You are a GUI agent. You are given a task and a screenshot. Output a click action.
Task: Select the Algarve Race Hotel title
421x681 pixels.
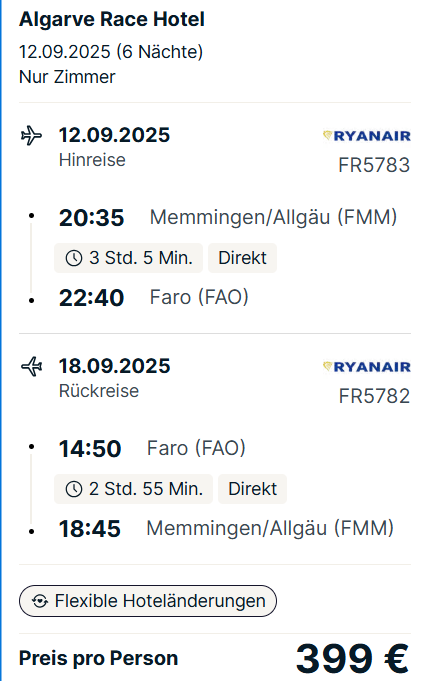coord(112,20)
